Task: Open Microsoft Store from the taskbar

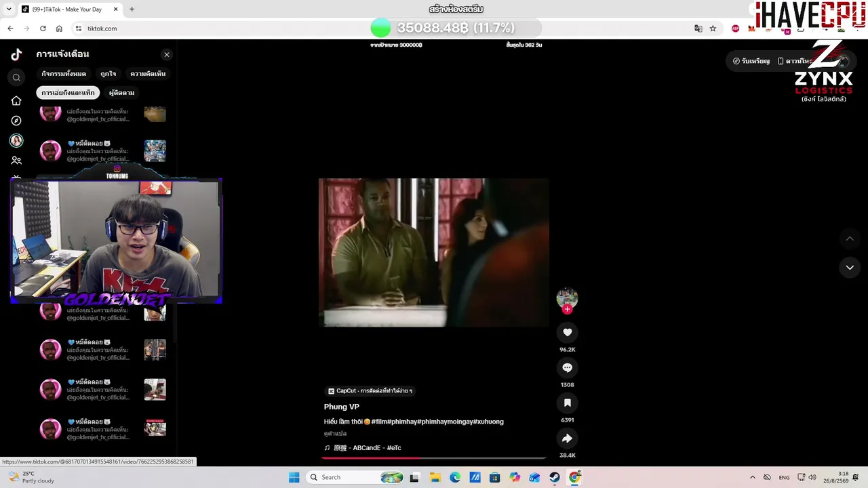Action: [495, 477]
